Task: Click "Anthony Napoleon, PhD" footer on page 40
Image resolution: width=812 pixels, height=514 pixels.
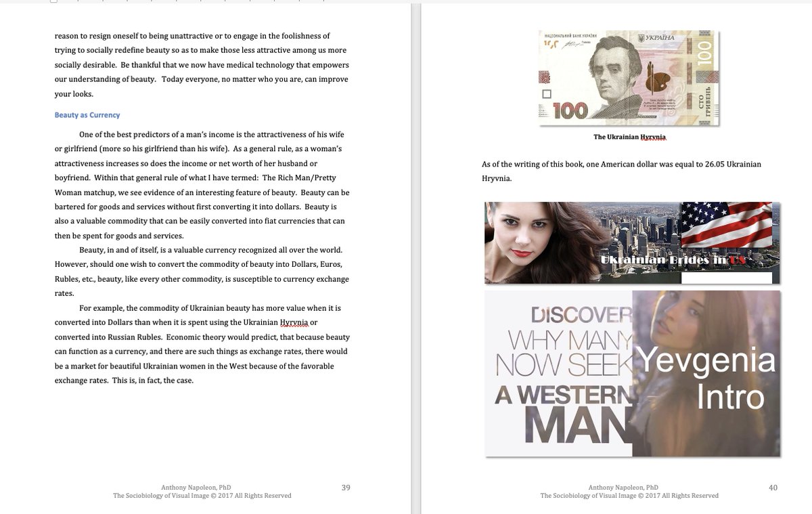Action: [623, 488]
